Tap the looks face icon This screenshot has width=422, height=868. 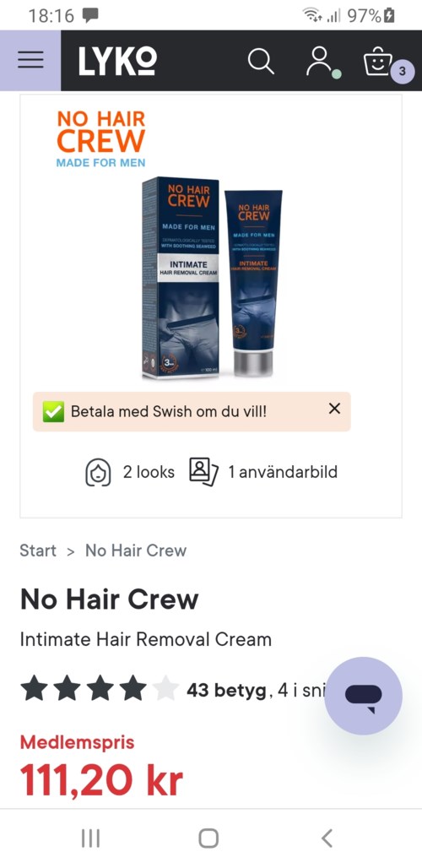(x=98, y=472)
